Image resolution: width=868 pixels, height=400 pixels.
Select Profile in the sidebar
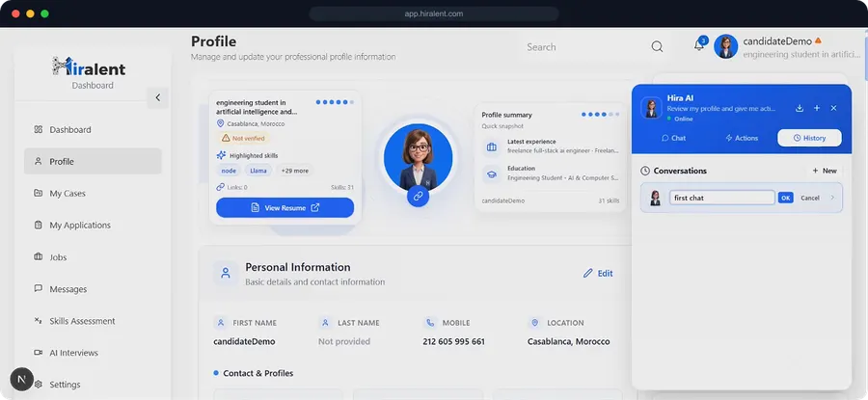93,162
